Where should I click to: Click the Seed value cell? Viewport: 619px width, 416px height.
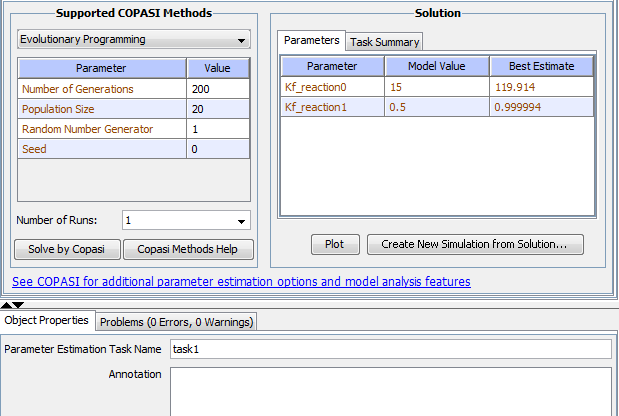point(218,149)
